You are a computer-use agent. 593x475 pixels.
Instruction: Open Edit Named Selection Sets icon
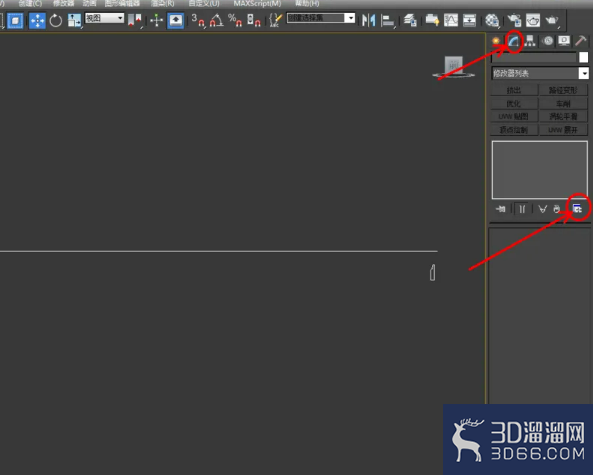[x=276, y=20]
